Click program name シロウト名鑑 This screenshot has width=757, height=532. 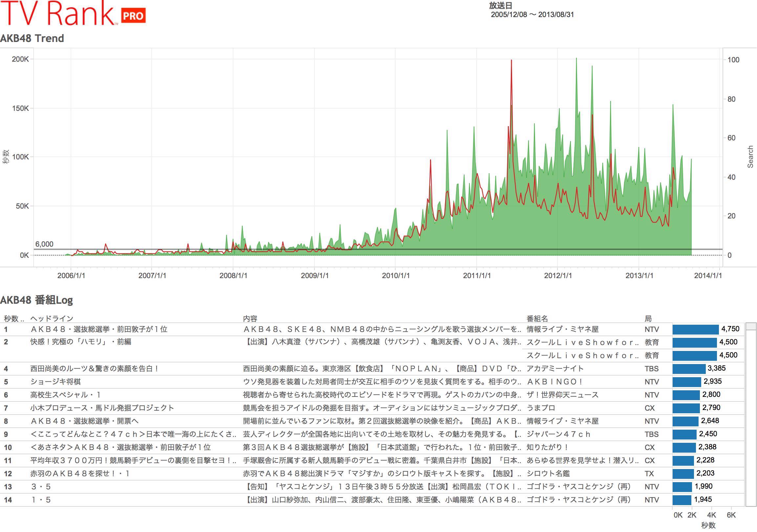548,474
